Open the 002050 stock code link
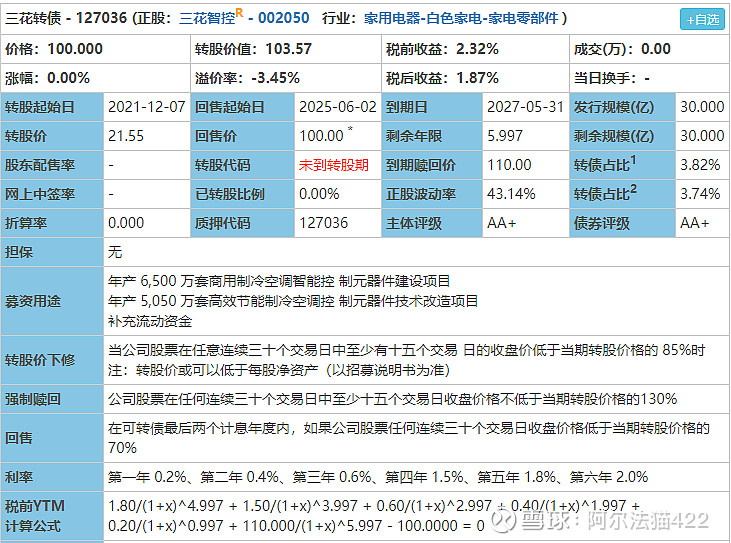731x543 pixels. [x=283, y=18]
